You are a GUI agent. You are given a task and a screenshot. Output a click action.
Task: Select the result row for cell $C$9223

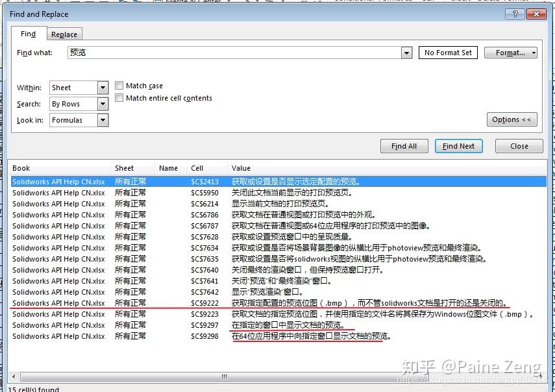click(278, 314)
